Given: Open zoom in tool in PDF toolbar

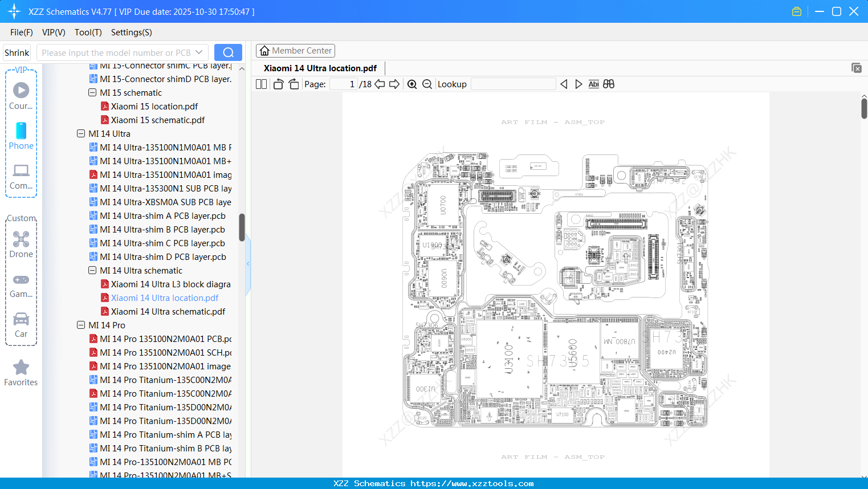Looking at the screenshot, I should [x=412, y=84].
